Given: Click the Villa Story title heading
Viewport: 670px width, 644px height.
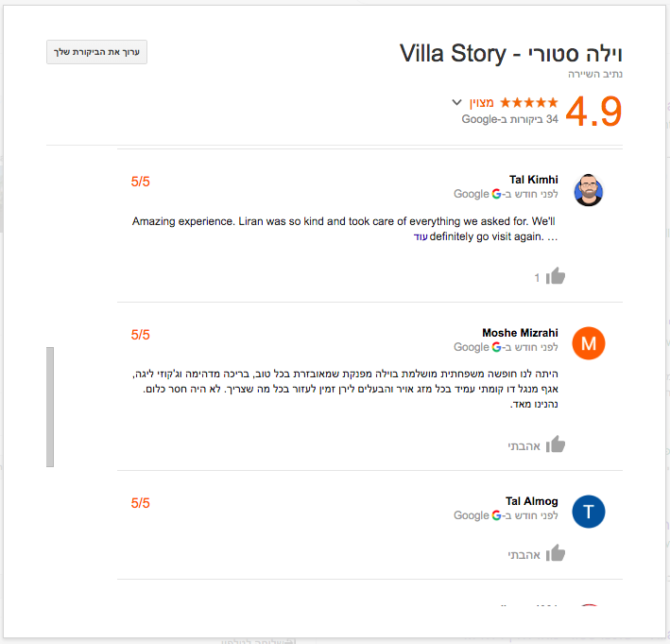Looking at the screenshot, I should (511, 54).
